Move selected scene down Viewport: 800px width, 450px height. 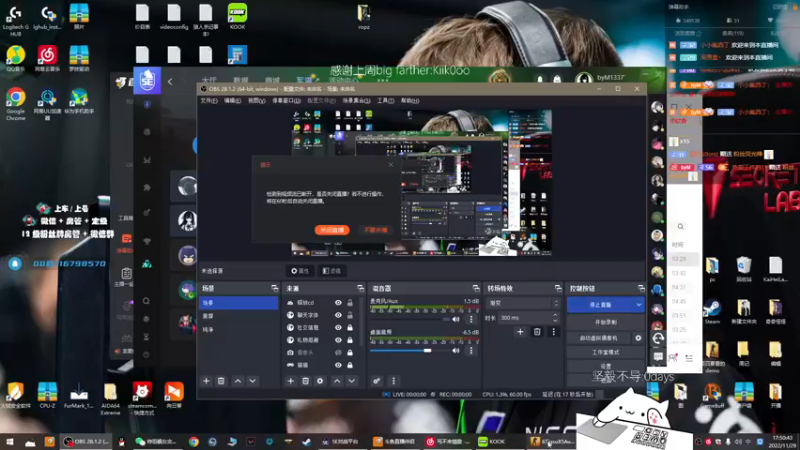click(x=253, y=381)
